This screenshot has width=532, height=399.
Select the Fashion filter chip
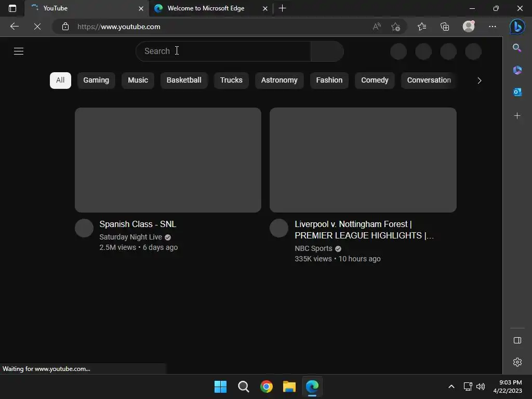(x=329, y=80)
